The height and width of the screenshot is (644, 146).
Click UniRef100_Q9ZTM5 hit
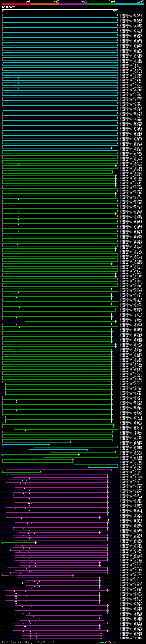[x=131, y=447]
